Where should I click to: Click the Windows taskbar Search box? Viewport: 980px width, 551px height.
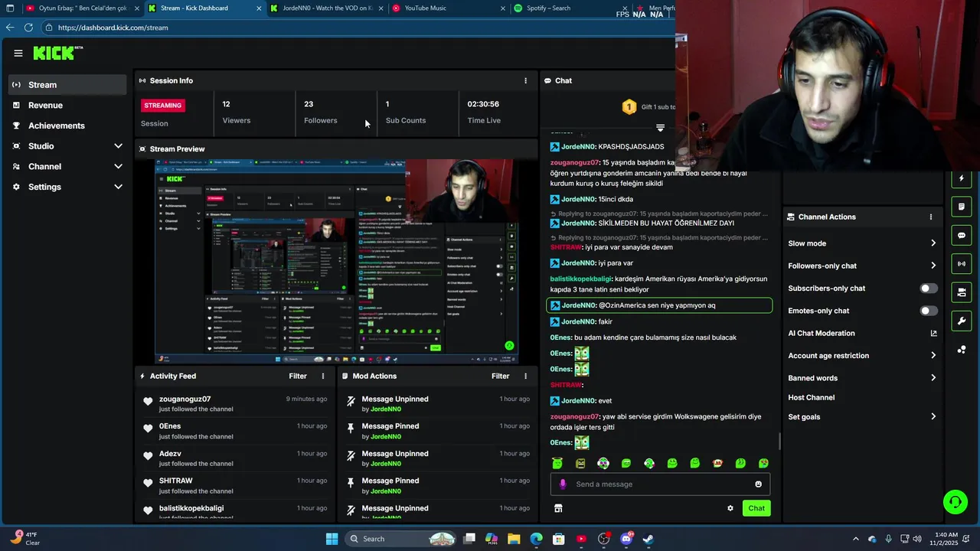400,539
